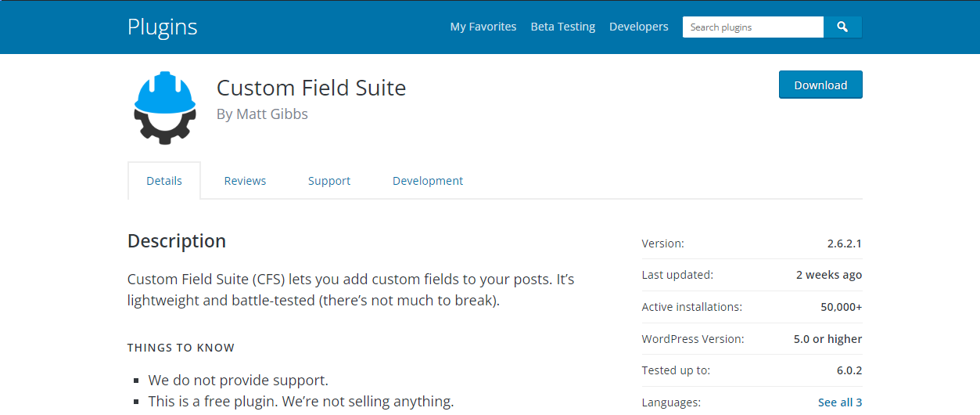This screenshot has height=415, width=980.
Task: Click the "5.0 or higher" WordPress version value
Action: [x=828, y=339]
